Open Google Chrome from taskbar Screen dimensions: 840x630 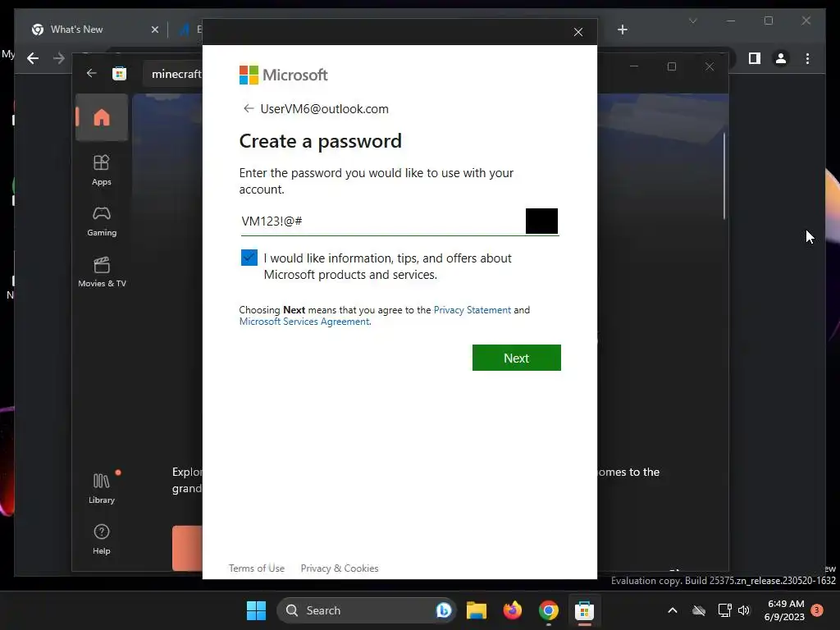tap(548, 610)
